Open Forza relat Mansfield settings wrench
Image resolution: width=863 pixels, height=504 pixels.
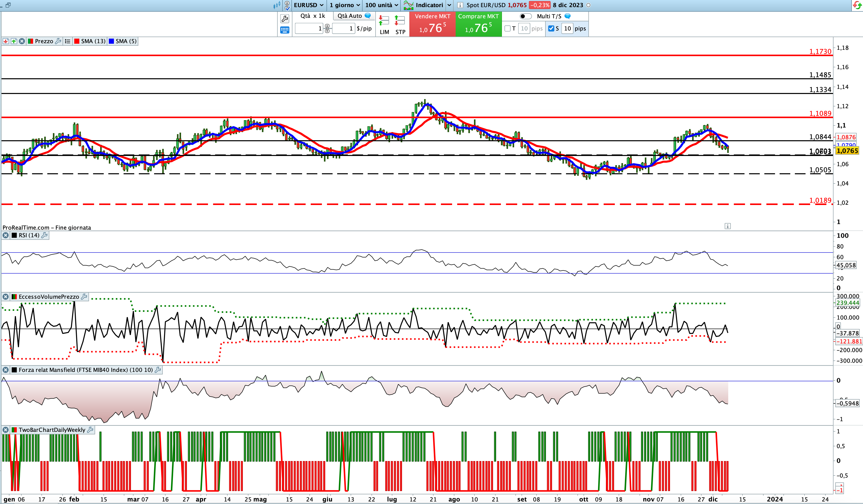tap(158, 370)
